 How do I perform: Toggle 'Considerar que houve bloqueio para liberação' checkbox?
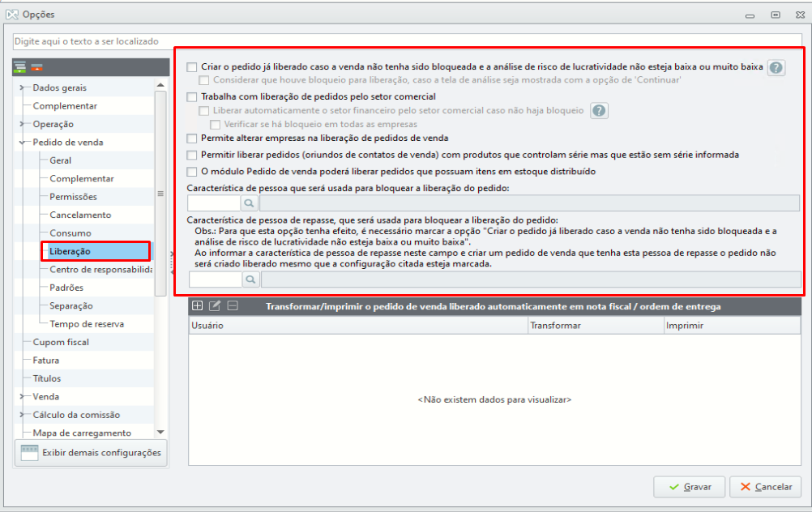coord(204,80)
